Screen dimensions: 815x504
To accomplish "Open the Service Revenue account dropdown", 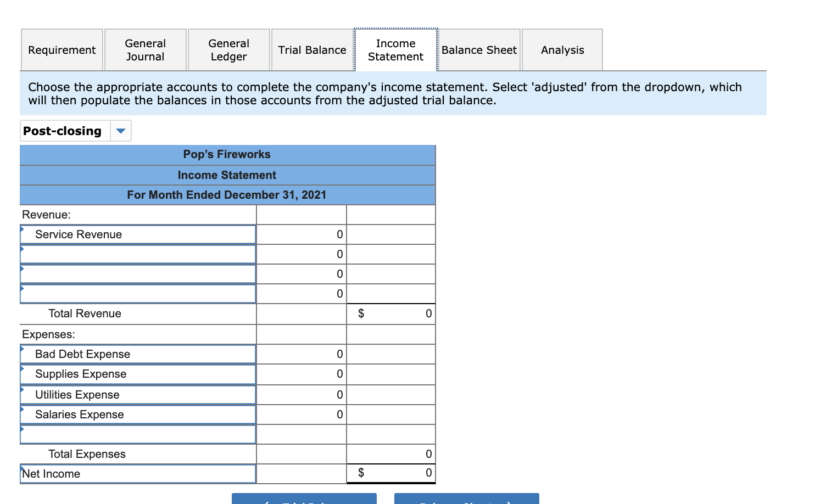I will [x=137, y=234].
